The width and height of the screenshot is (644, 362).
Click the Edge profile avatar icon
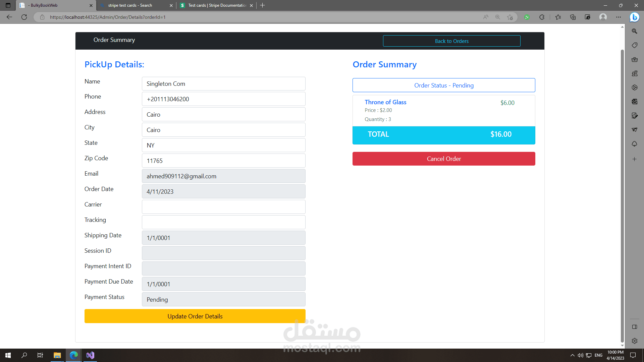[603, 17]
